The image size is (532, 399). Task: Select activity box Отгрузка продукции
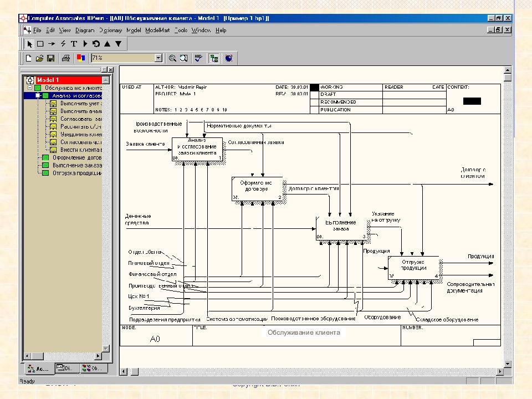(413, 268)
